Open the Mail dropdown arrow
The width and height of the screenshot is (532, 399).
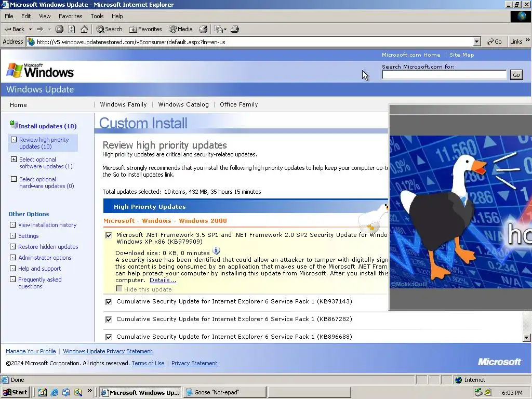coord(225,29)
